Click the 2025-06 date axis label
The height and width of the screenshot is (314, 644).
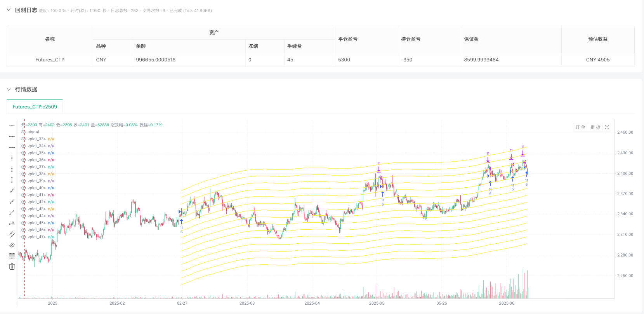pyautogui.click(x=507, y=303)
